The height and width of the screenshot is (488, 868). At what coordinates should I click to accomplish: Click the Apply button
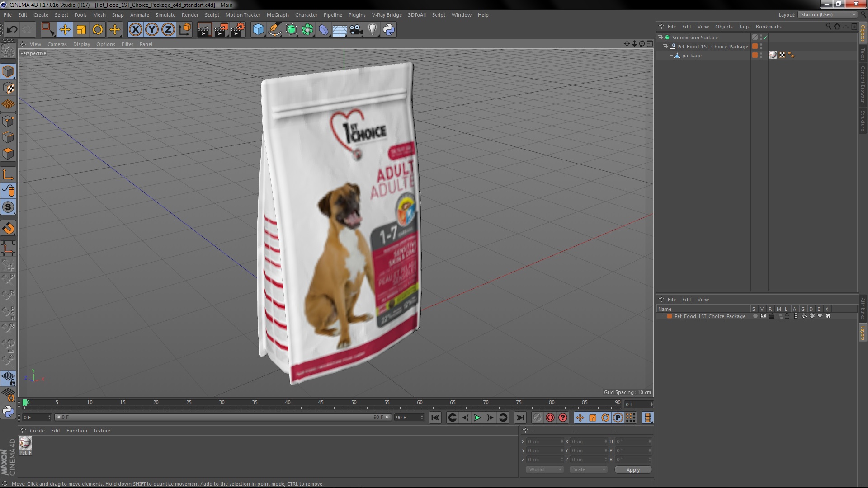pos(633,470)
